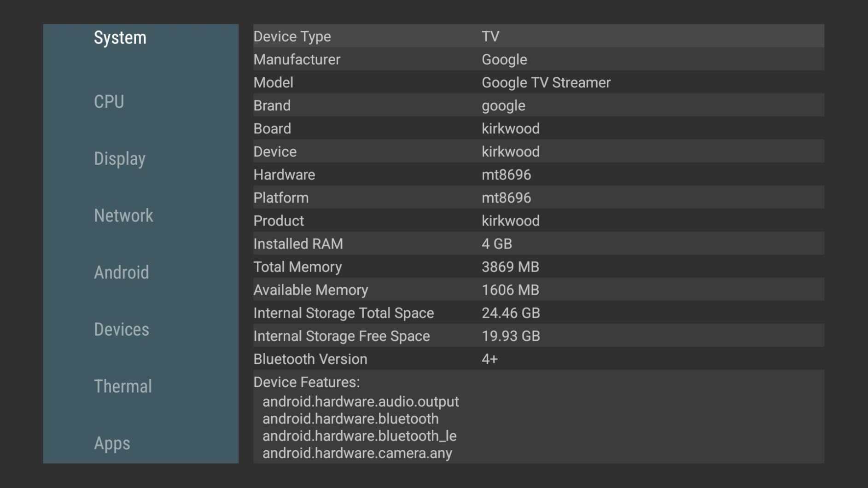Open the Android section
This screenshot has height=488, width=868.
[x=122, y=272]
